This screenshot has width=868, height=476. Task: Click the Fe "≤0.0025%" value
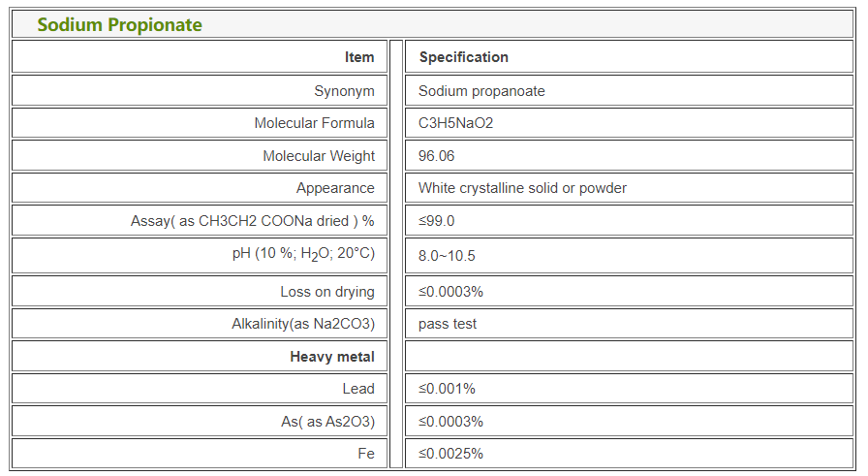[x=450, y=453]
